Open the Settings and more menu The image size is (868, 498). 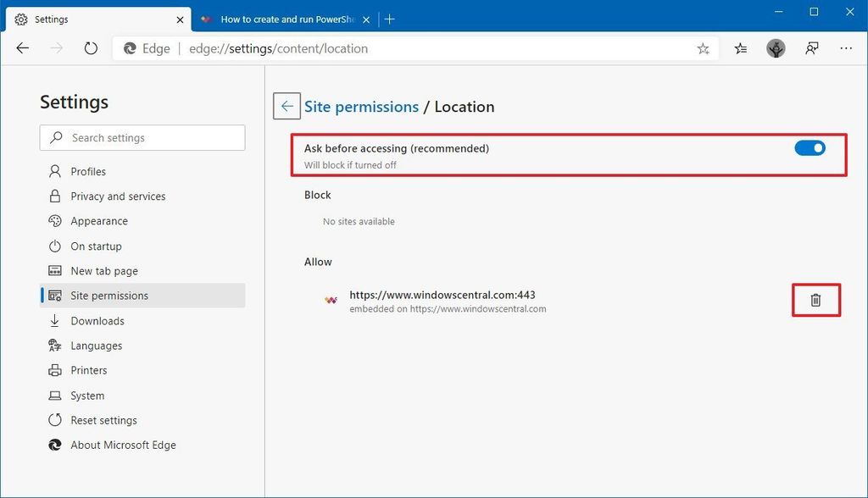pyautogui.click(x=846, y=48)
